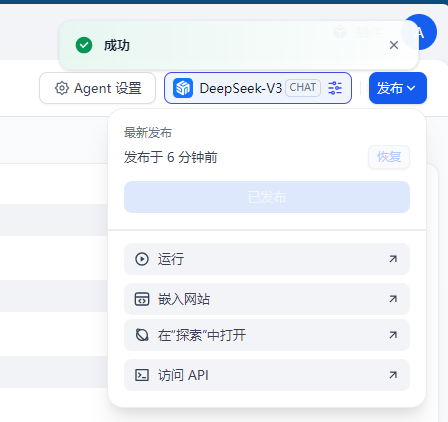Click the external arrow on 探索 row

pos(393,335)
